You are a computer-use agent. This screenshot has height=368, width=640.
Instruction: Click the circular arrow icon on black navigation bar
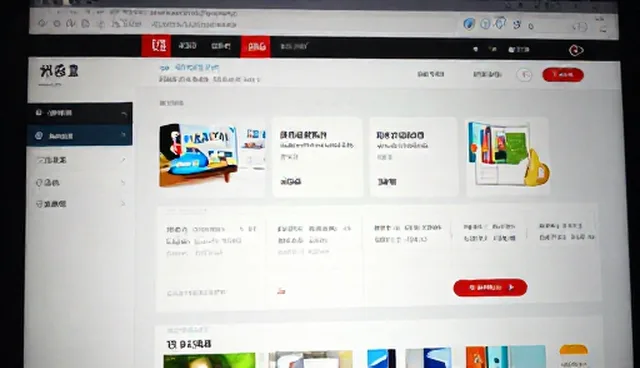(x=576, y=50)
